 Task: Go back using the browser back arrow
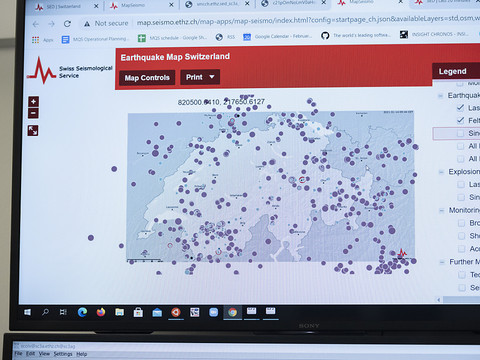click(36, 24)
